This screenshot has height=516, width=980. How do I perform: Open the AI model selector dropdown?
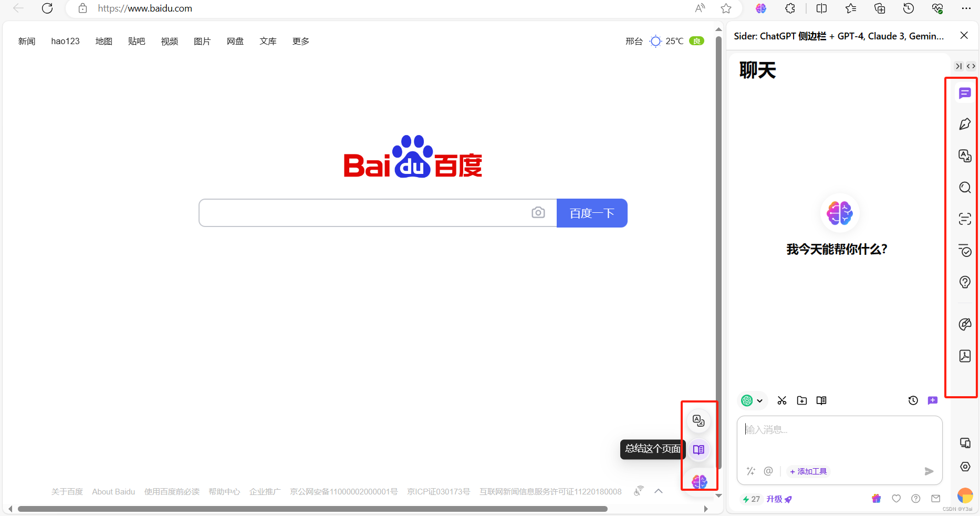[x=753, y=400]
